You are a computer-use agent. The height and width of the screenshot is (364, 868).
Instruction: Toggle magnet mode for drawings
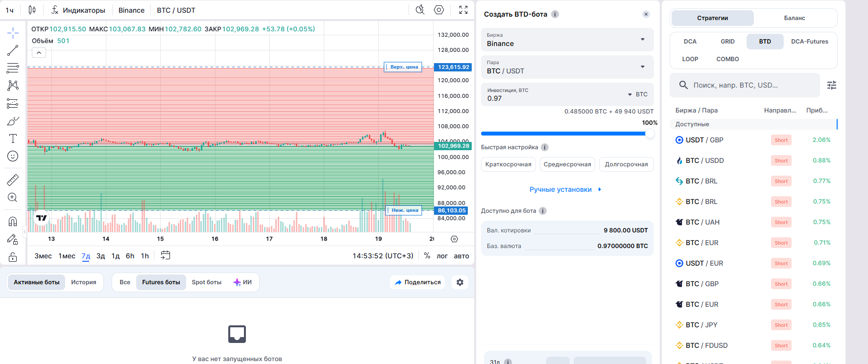13,222
